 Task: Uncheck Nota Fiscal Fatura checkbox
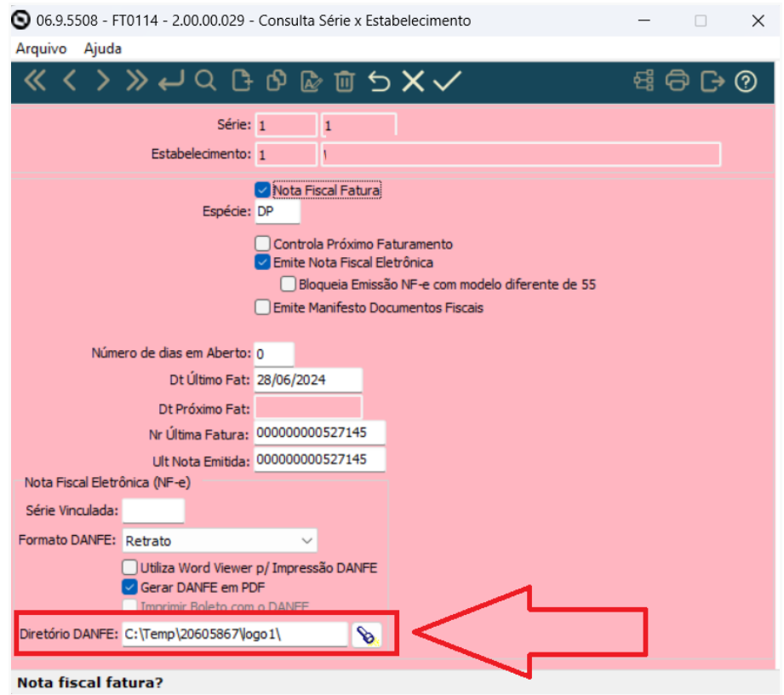click(x=262, y=190)
